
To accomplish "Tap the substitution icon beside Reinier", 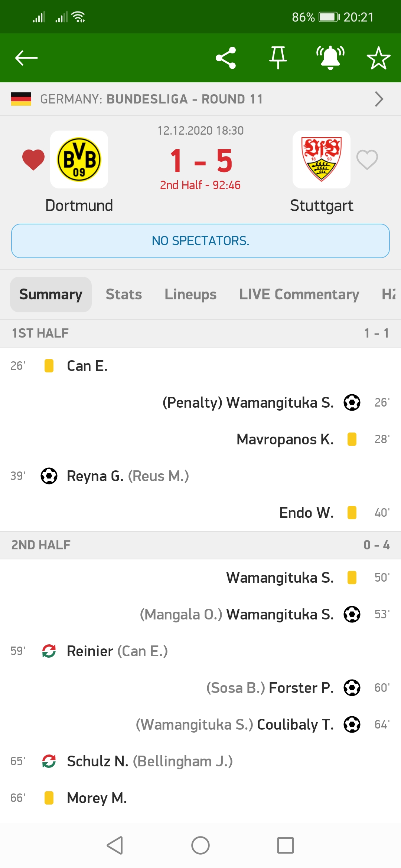I will coord(49,651).
